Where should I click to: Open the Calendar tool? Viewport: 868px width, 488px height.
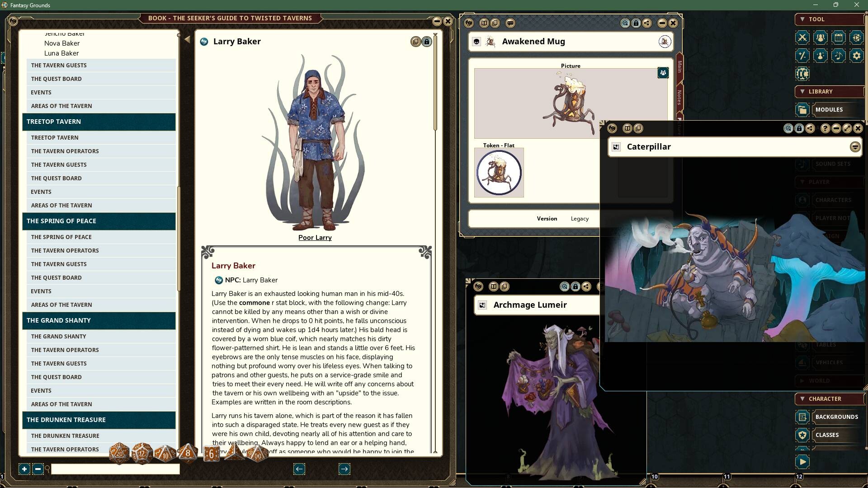point(839,38)
